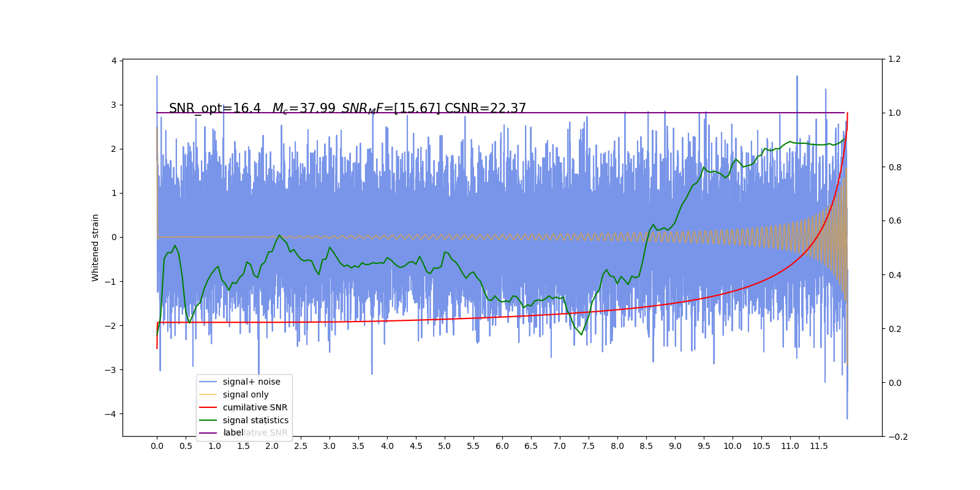Click the x-axis tick label '5.5'
The height and width of the screenshot is (490, 980).
(x=473, y=446)
